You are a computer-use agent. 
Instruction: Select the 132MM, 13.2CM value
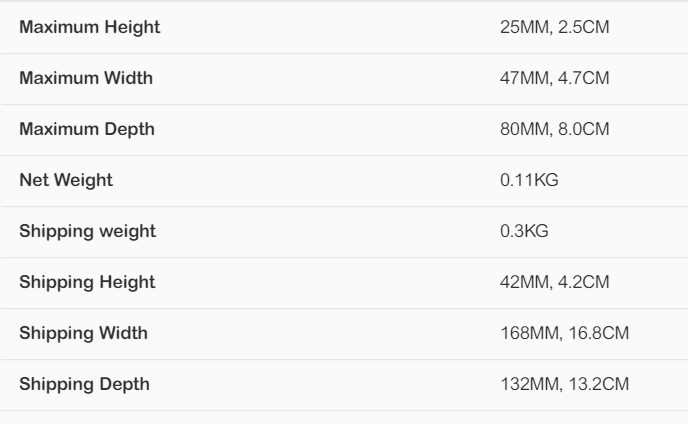coord(565,384)
